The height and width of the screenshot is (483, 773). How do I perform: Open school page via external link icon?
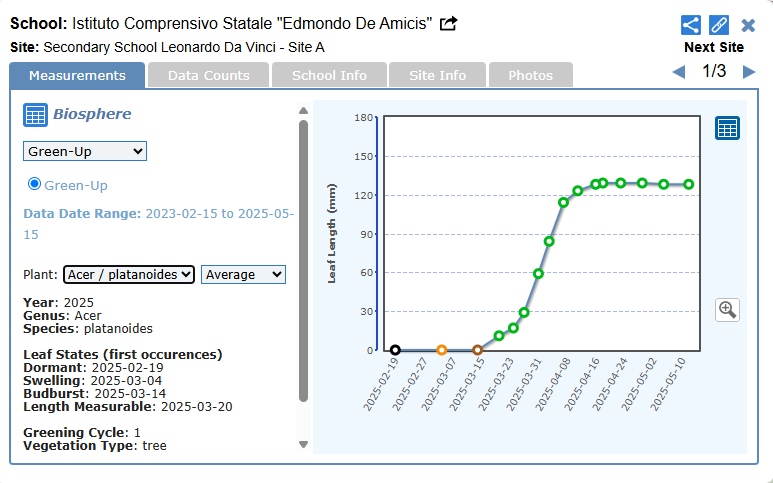(x=449, y=23)
